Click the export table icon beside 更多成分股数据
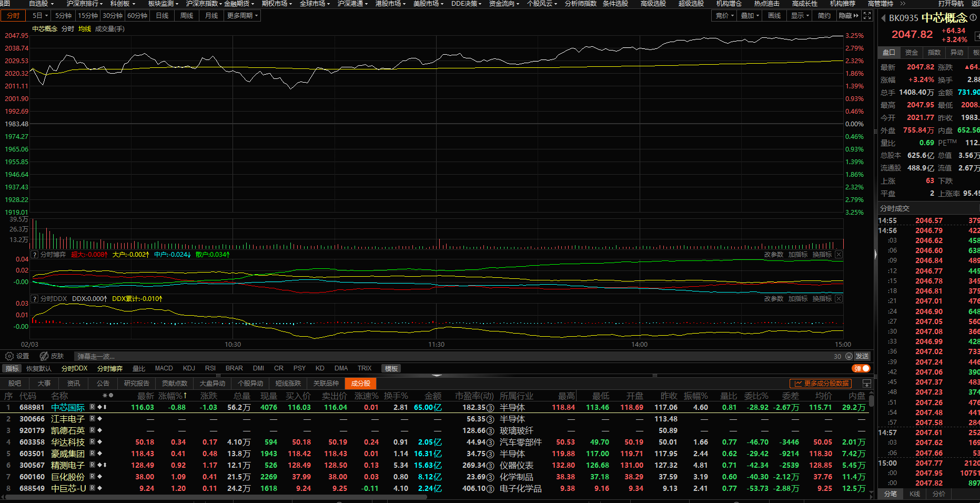This screenshot has width=980, height=503. click(866, 384)
